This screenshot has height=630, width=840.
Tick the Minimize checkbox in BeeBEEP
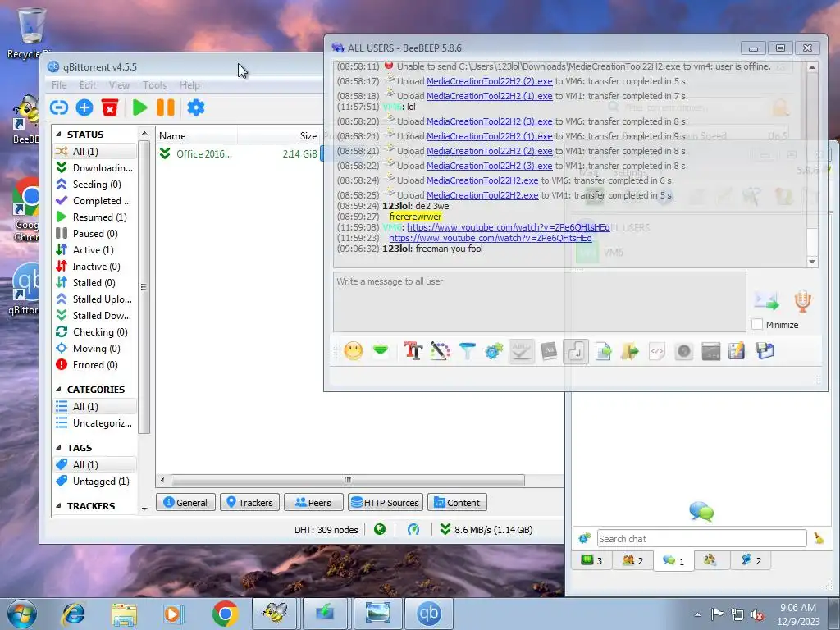pyautogui.click(x=757, y=324)
